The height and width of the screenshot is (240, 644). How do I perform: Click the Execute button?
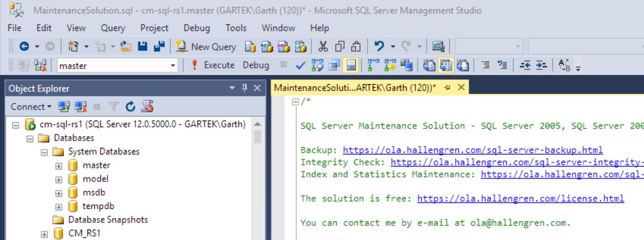(x=213, y=65)
